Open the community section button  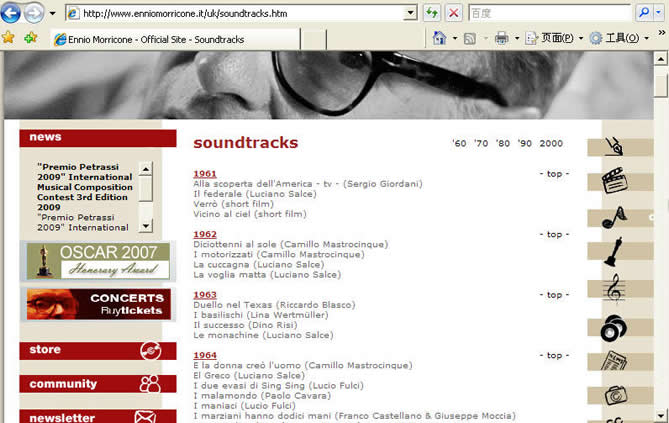point(98,384)
